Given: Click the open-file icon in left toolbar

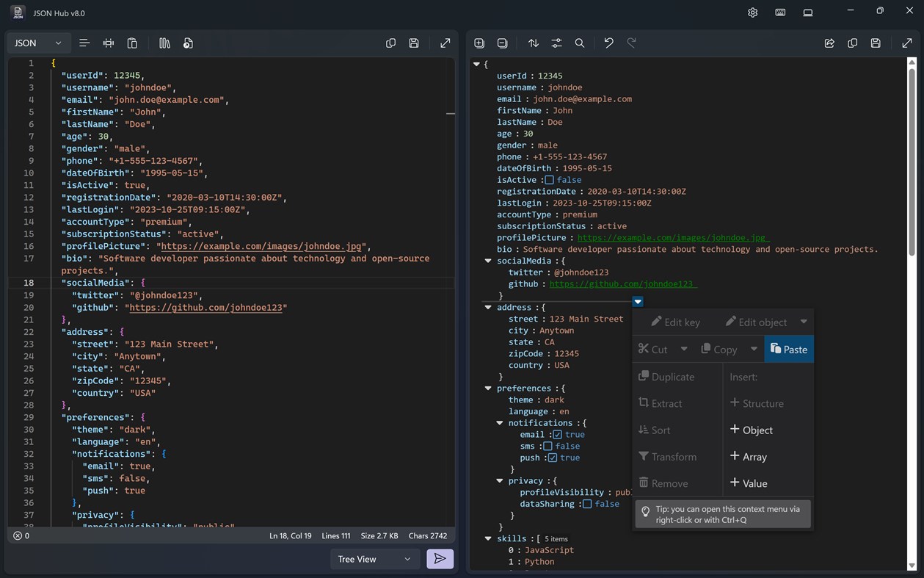Looking at the screenshot, I should [x=188, y=43].
